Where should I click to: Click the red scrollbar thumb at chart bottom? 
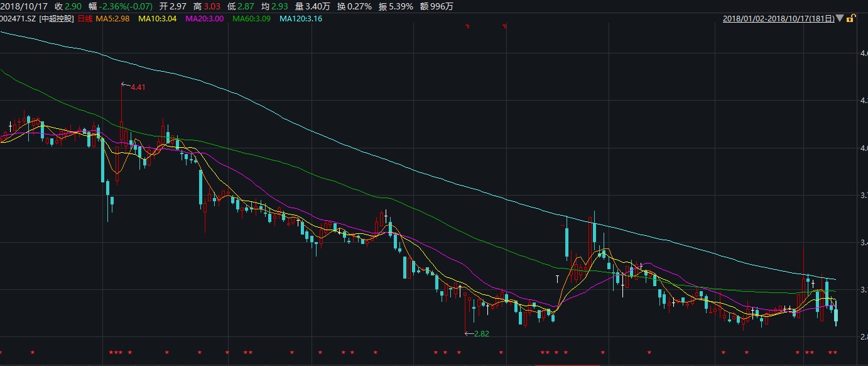(x=568, y=363)
